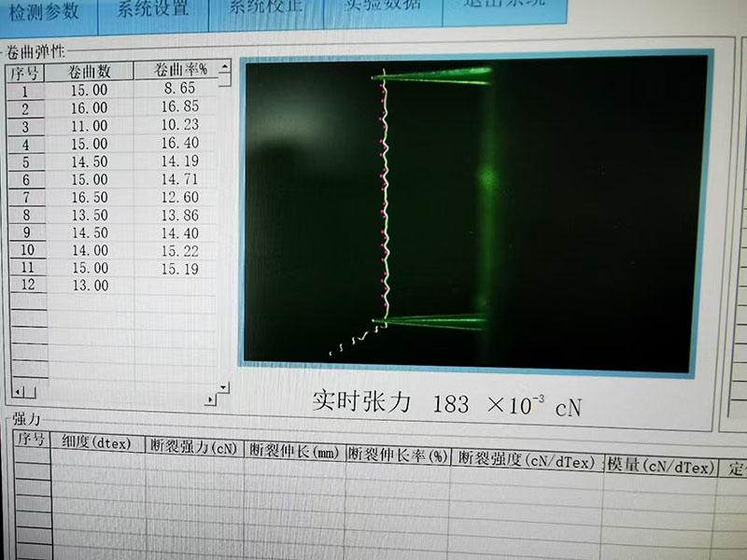
Task: Click the crimp table scroll-down arrow
Action: tap(223, 386)
